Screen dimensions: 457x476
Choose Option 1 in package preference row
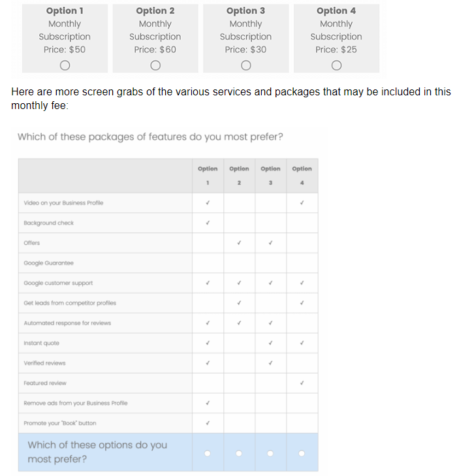(208, 452)
